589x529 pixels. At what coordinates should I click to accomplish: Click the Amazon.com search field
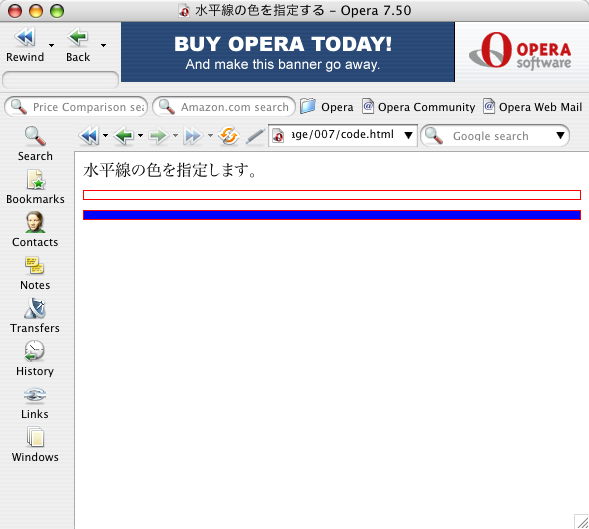224,107
